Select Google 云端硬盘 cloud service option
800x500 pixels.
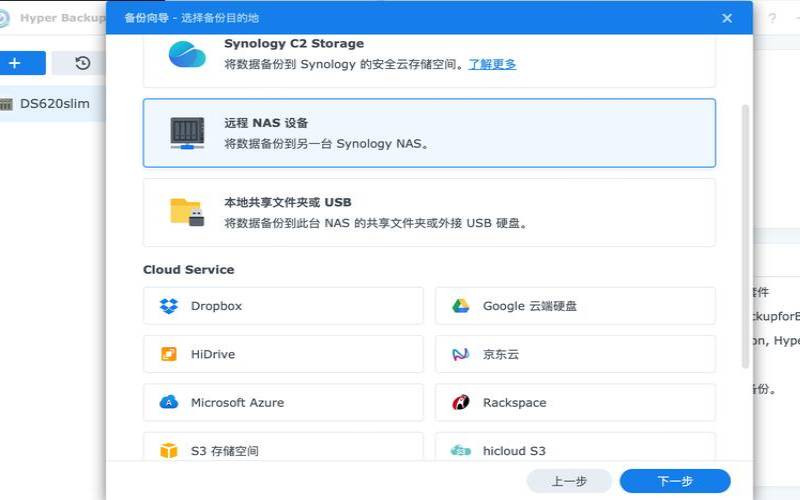[x=575, y=306]
